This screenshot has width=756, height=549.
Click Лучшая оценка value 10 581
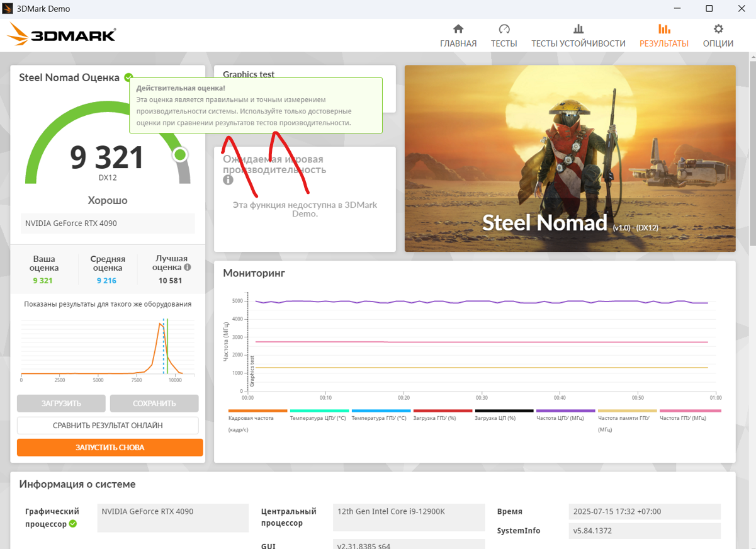coord(170,281)
